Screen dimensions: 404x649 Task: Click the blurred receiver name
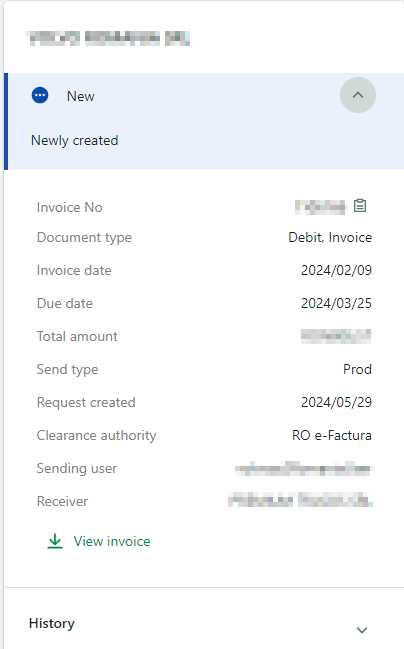click(300, 500)
